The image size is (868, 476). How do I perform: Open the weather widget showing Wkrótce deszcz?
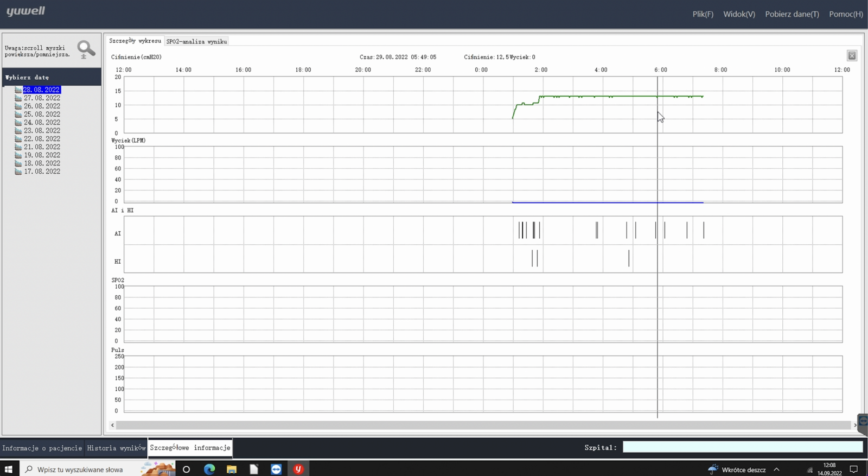pos(737,469)
